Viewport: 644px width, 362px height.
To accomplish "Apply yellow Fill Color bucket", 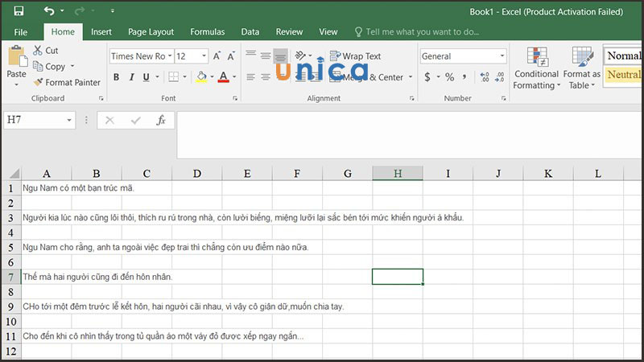I will (201, 77).
